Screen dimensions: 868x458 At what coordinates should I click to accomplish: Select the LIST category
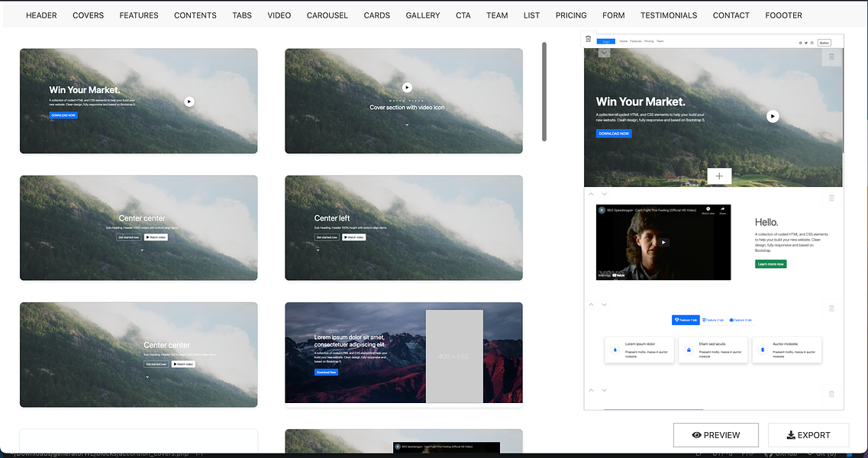tap(531, 15)
